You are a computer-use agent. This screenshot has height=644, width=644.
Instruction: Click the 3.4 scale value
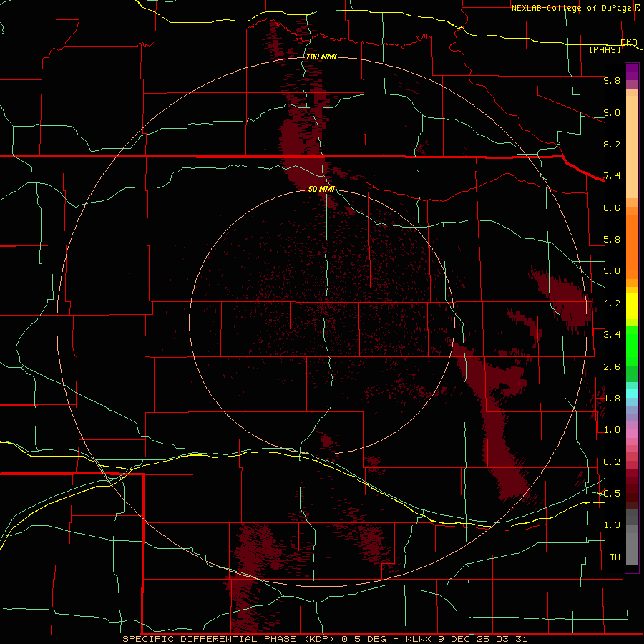[612, 335]
